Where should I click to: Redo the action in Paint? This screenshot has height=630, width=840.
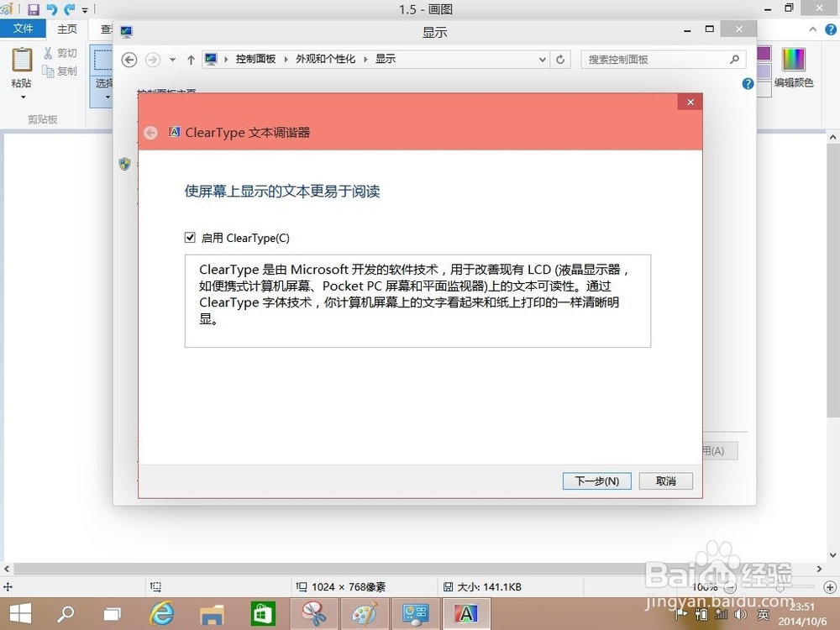pyautogui.click(x=70, y=9)
